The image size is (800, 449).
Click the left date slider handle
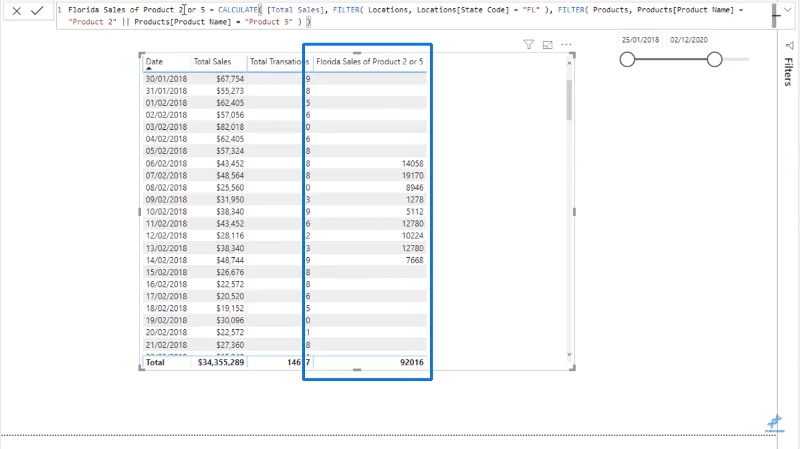coord(628,59)
